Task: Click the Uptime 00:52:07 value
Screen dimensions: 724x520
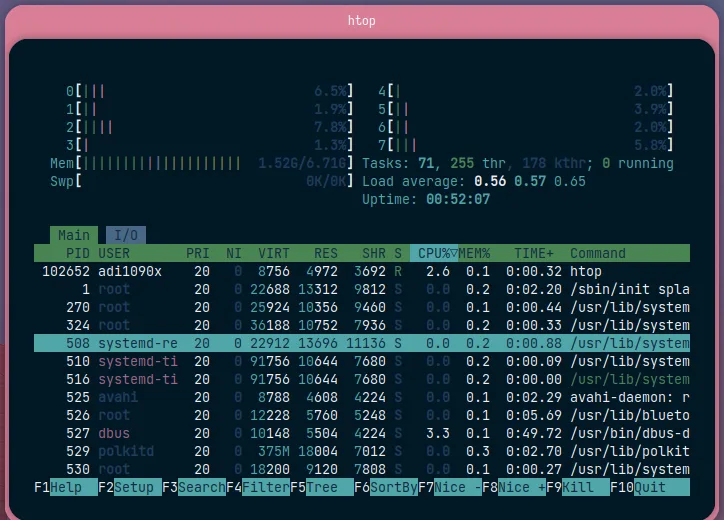Action: click(x=458, y=199)
